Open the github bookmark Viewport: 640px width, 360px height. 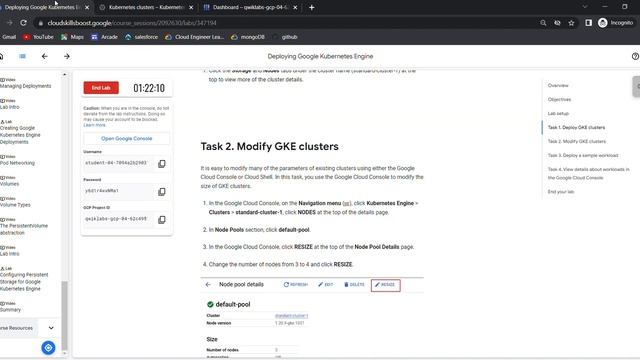[x=285, y=37]
